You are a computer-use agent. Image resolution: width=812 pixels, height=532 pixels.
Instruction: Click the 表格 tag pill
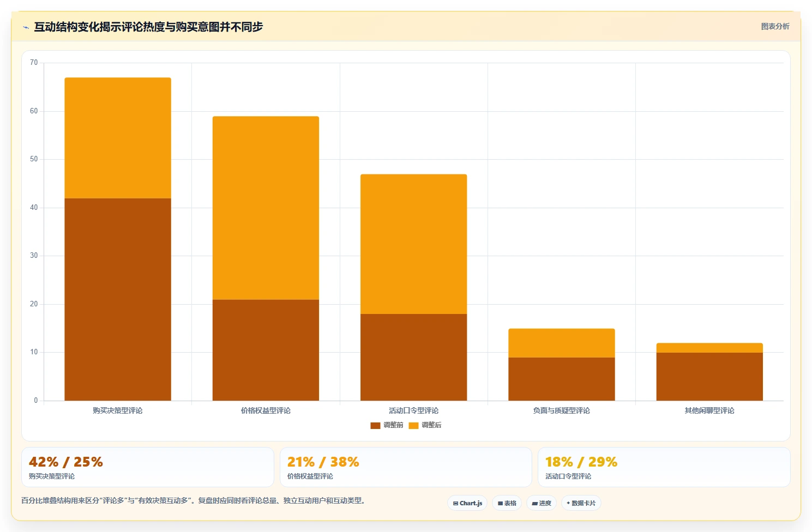[x=507, y=503]
